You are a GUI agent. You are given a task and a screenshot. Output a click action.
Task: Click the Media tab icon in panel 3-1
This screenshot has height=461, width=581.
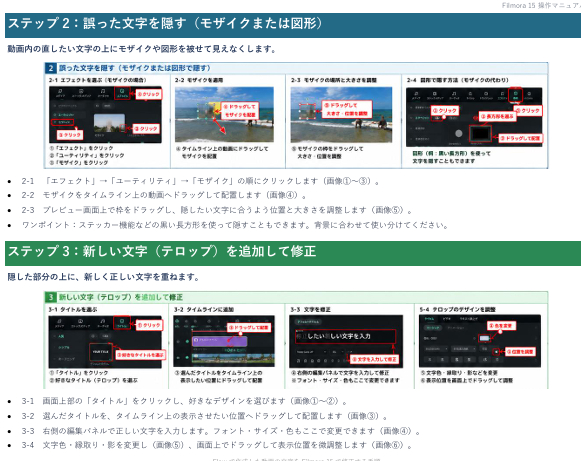(59, 321)
